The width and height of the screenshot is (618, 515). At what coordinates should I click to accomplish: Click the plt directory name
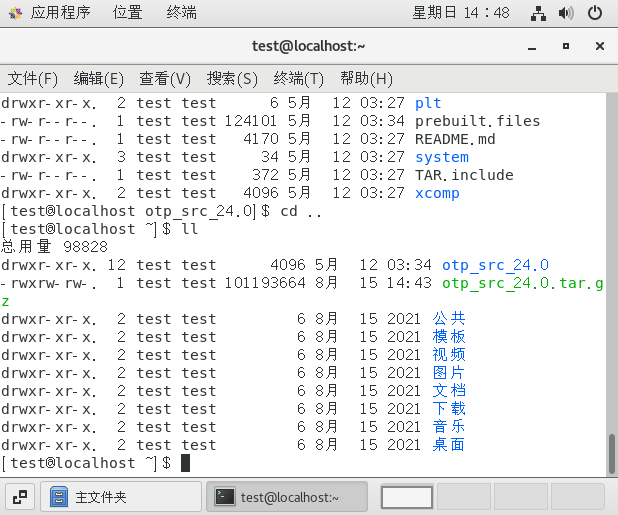428,103
